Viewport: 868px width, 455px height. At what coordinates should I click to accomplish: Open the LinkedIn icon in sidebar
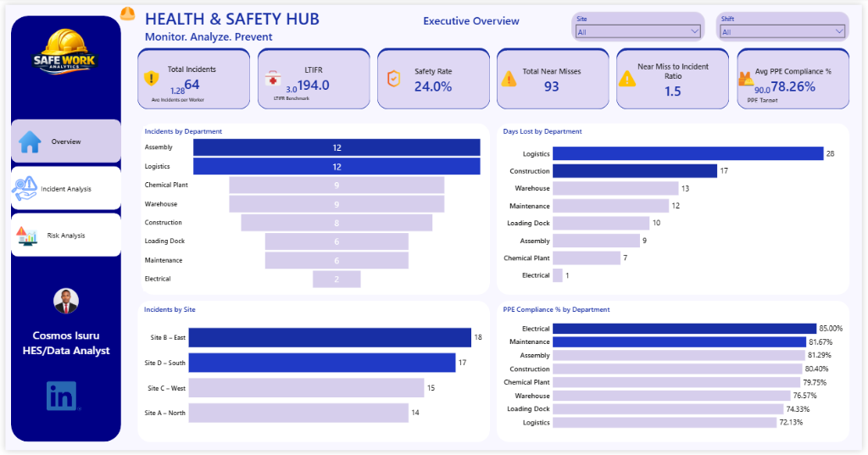pos(61,396)
